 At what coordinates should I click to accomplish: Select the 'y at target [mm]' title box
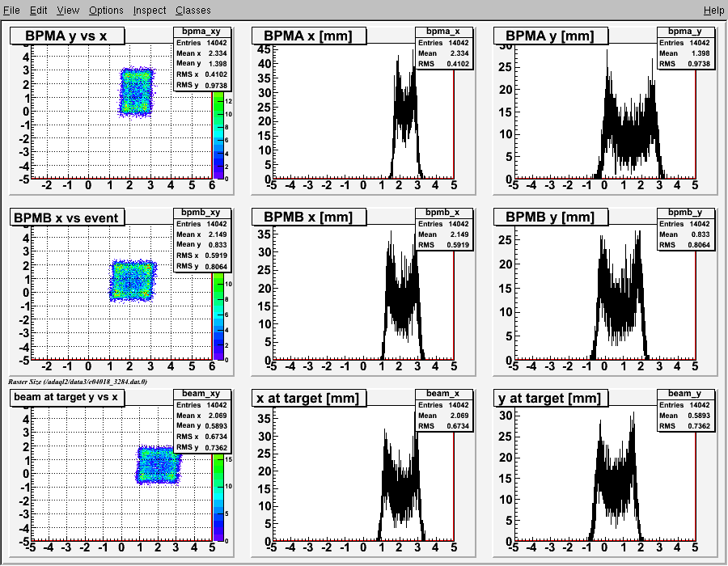[551, 398]
